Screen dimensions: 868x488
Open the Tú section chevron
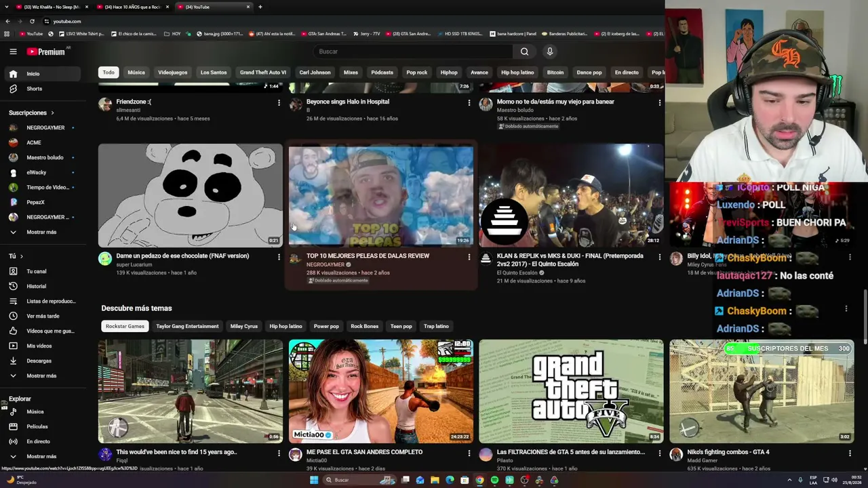(21, 256)
